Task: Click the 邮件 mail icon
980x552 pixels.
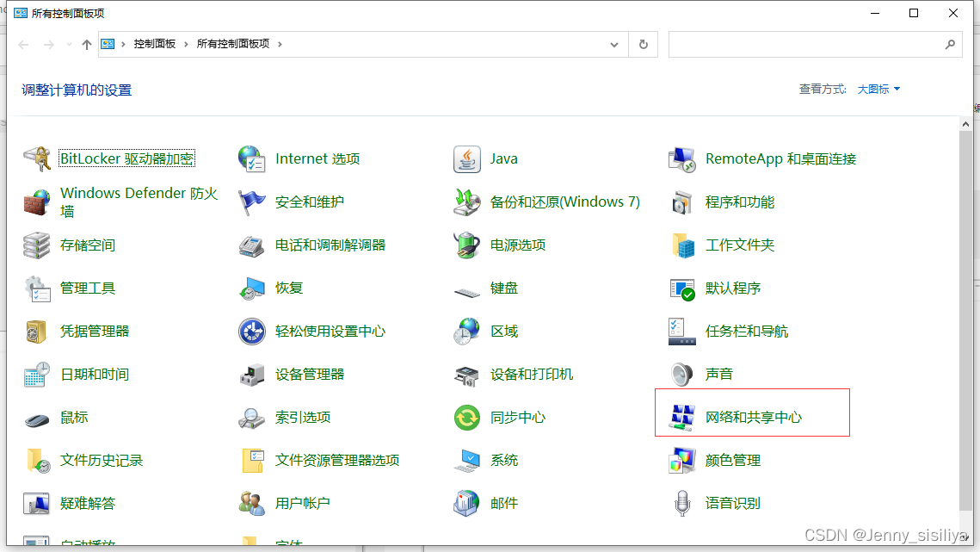Action: (x=467, y=503)
